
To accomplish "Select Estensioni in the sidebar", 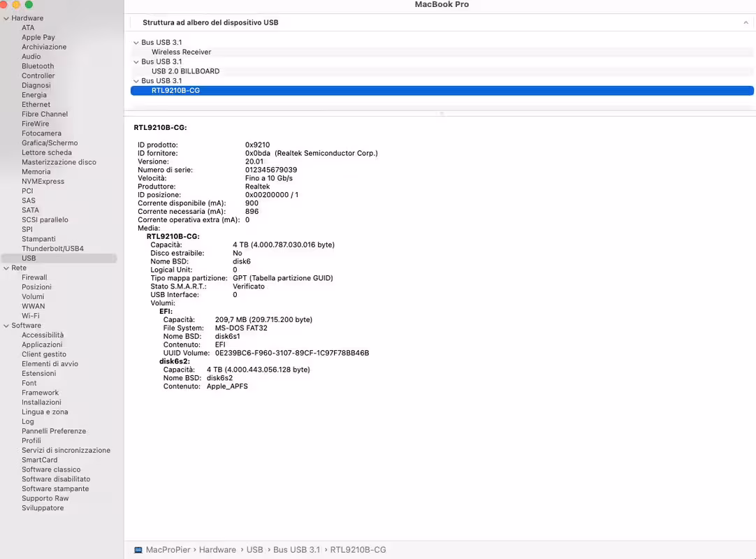I will [38, 374].
